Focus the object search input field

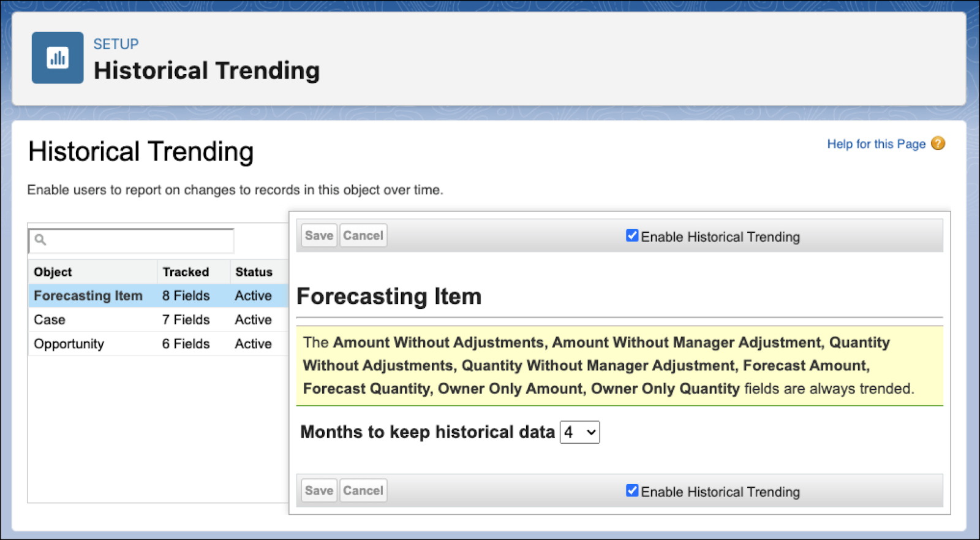coord(131,240)
